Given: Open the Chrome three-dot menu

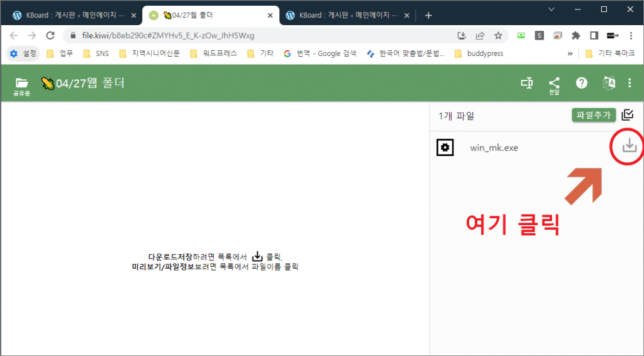Looking at the screenshot, I should coord(631,36).
